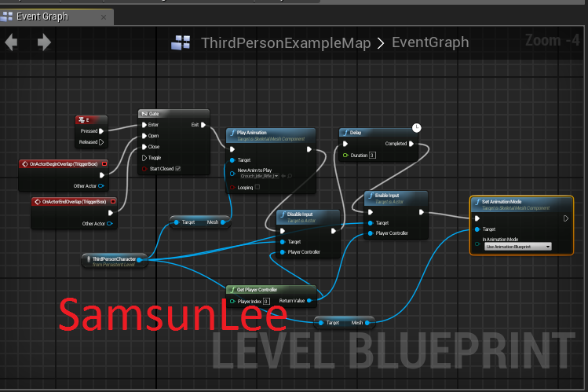Image resolution: width=588 pixels, height=392 pixels.
Task: Toggle the Looping checkbox on Play Animation
Action: tap(257, 187)
